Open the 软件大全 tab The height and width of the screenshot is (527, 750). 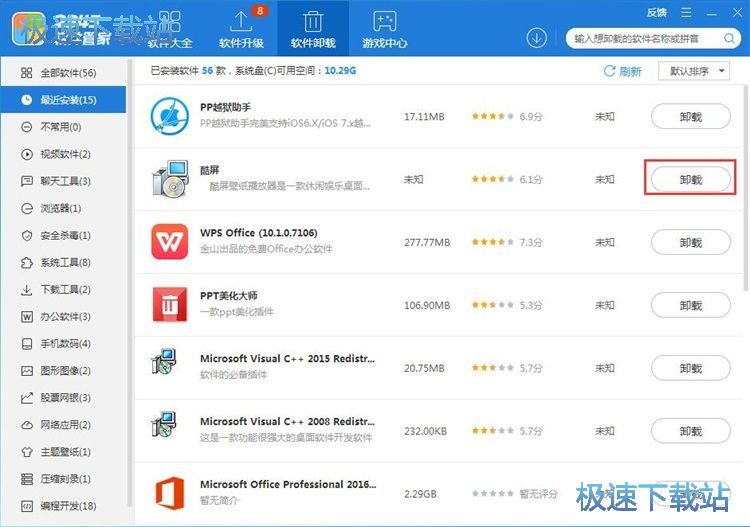pos(169,29)
